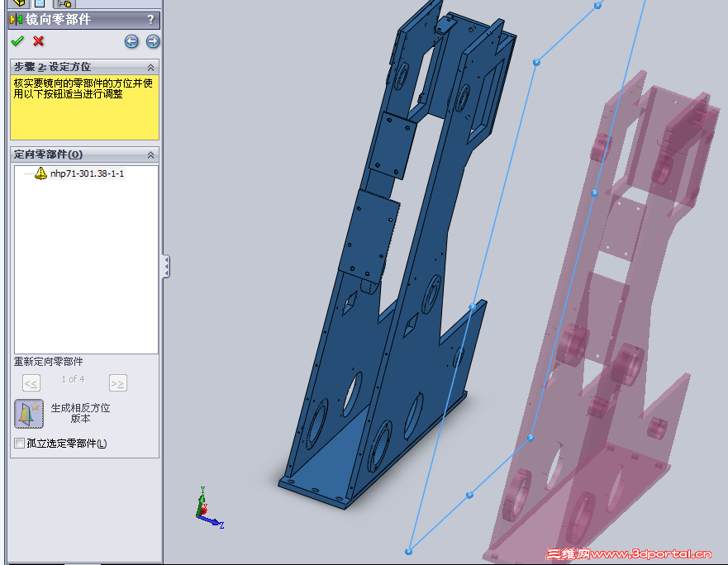Confirm mirror components with green checkmark

click(17, 41)
